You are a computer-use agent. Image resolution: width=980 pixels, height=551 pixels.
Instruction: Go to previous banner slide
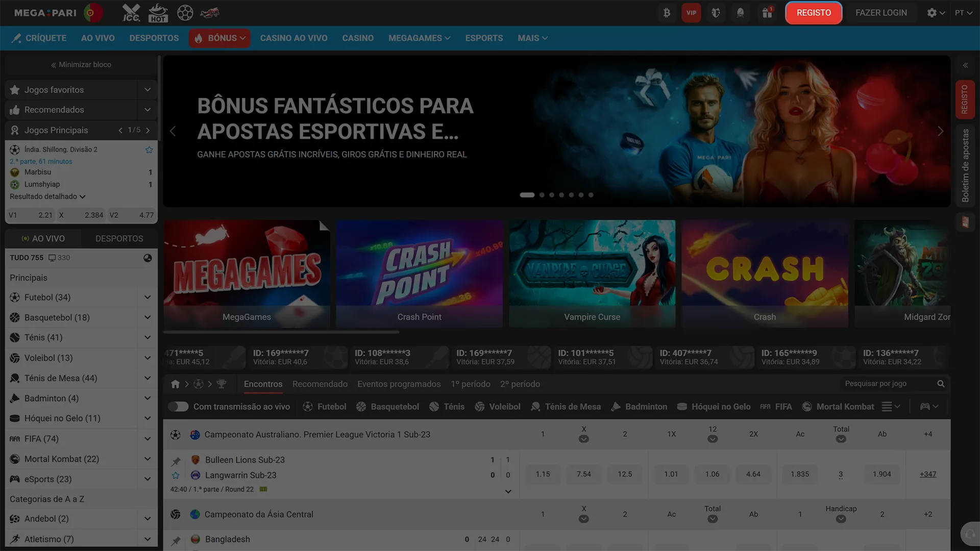coord(173,131)
